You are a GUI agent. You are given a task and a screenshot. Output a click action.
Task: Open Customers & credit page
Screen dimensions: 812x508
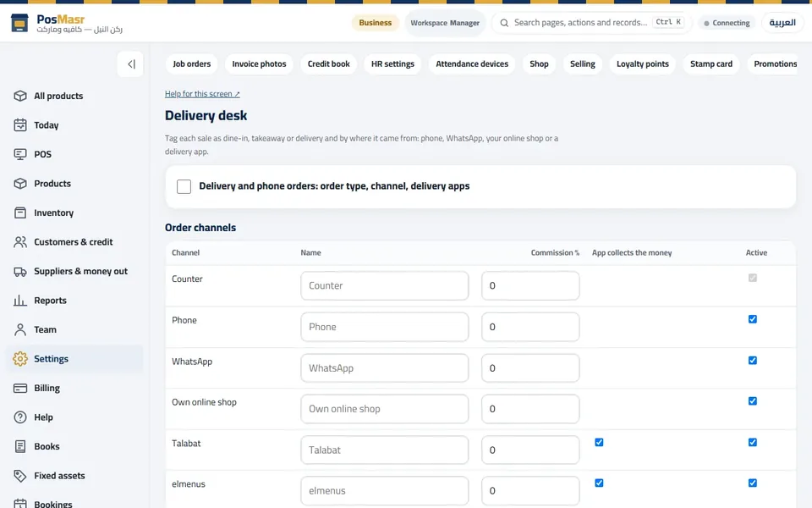click(x=74, y=242)
